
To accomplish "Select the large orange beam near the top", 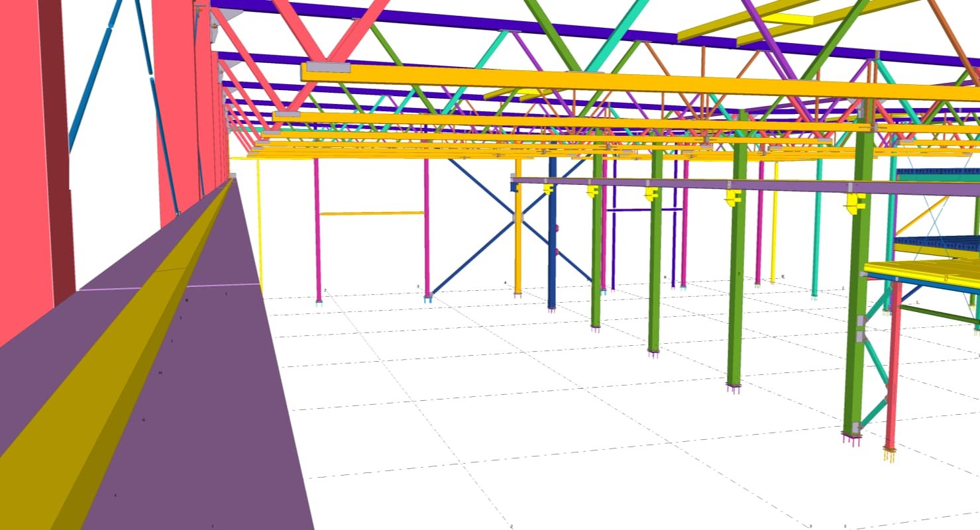I will click(x=596, y=82).
